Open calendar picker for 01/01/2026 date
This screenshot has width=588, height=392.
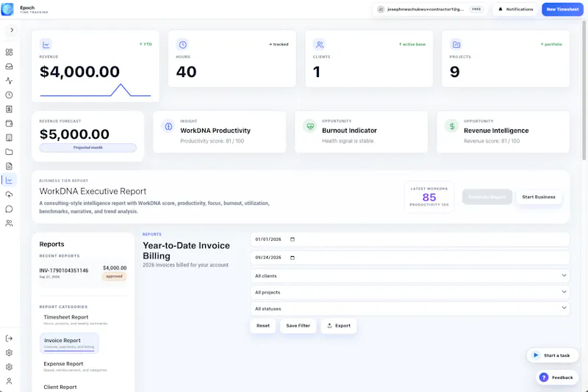293,239
